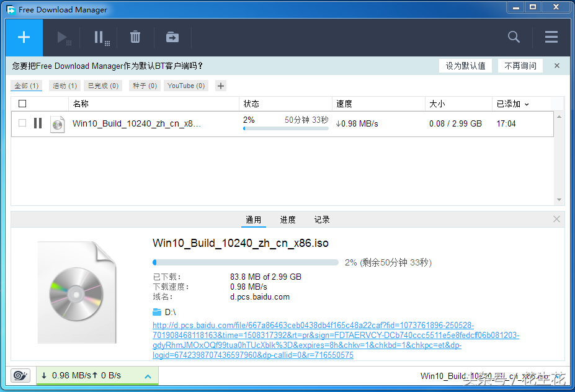
Task: Minimize the Free Download Manager window
Action: coord(516,7)
